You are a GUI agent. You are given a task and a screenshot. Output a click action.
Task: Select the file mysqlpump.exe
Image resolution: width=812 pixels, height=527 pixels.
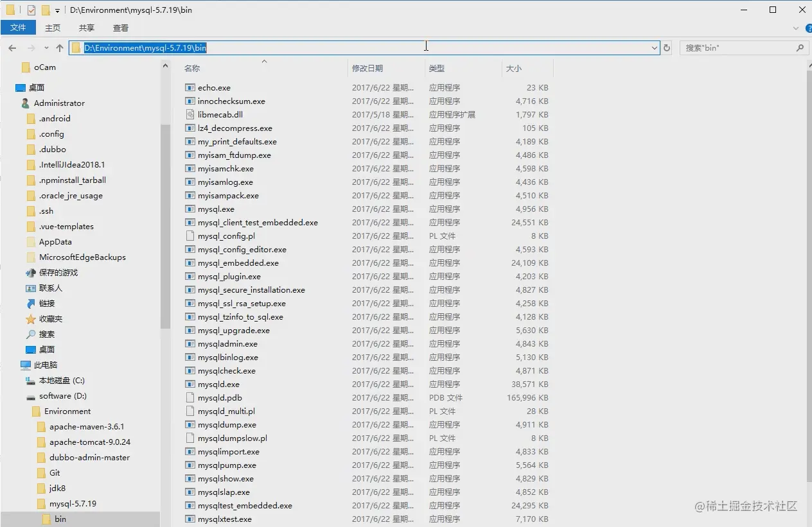[x=227, y=465]
